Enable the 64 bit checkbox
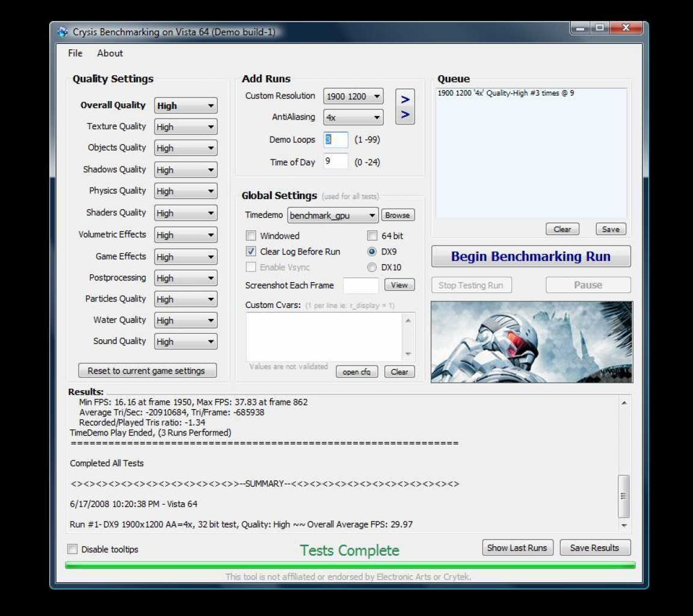The image size is (693, 616). pyautogui.click(x=372, y=236)
